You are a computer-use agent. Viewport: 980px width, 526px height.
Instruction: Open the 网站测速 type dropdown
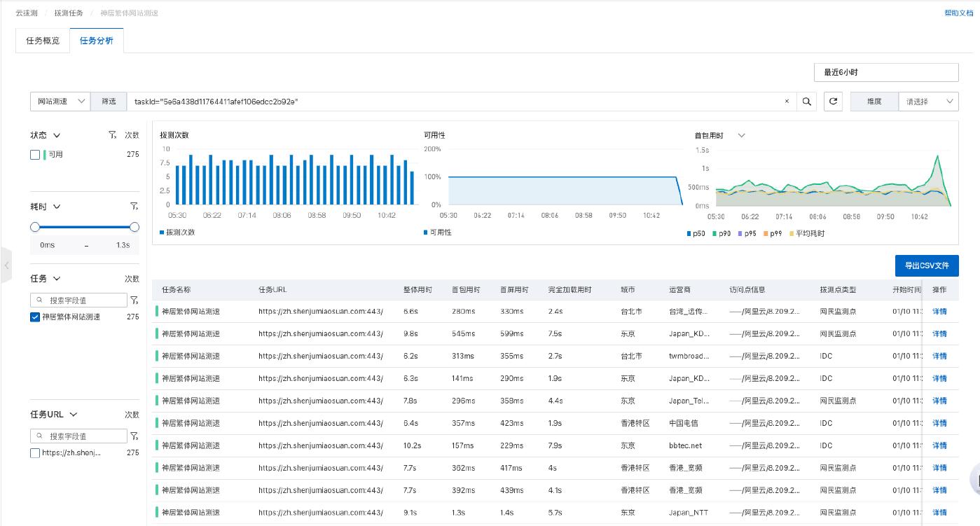pyautogui.click(x=60, y=102)
